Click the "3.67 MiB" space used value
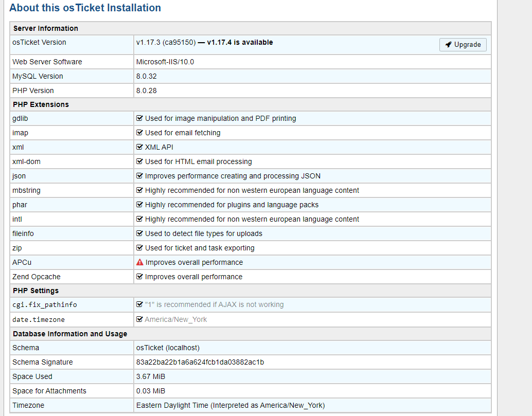This screenshot has width=532, height=416. point(151,377)
